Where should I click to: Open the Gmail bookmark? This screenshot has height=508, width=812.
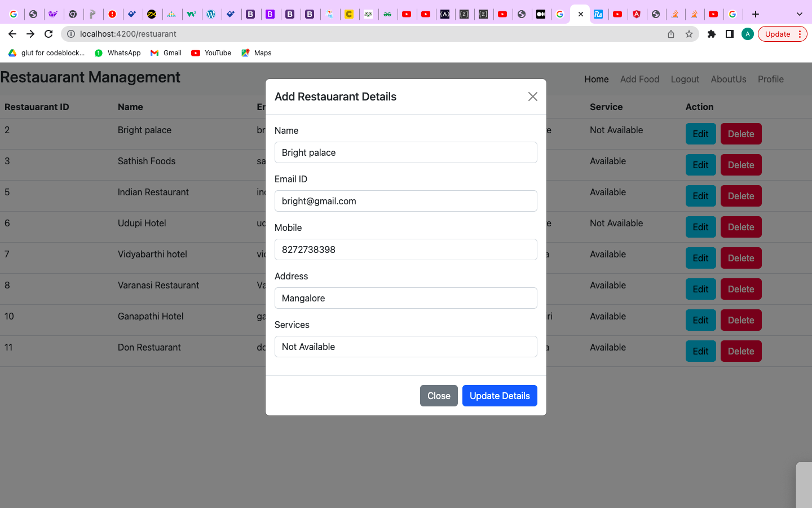click(x=166, y=53)
